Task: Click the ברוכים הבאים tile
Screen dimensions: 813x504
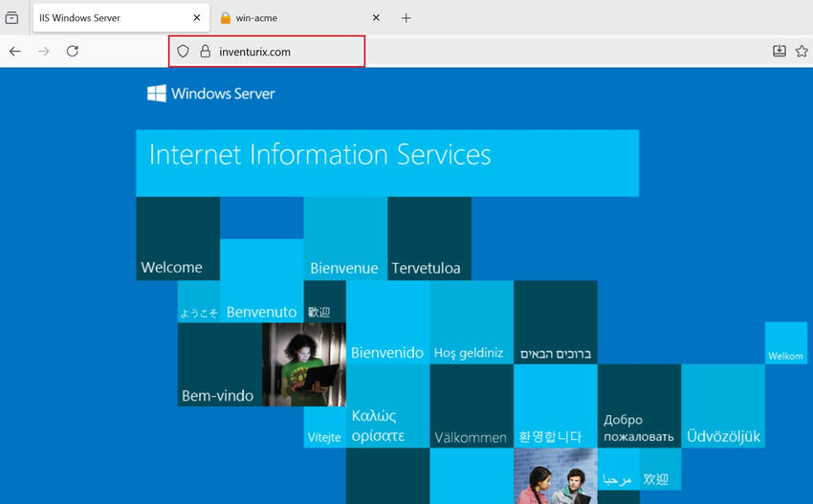Action: pos(556,322)
